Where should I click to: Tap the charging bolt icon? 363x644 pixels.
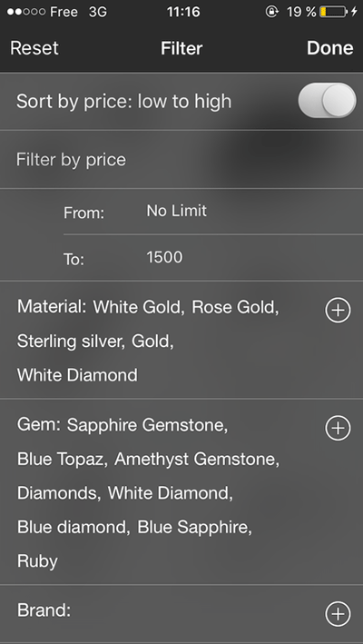click(354, 12)
